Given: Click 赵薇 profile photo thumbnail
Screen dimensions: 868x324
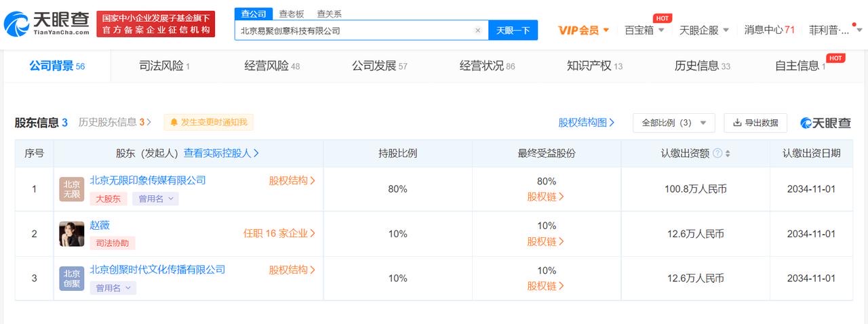Looking at the screenshot, I should pyautogui.click(x=71, y=234).
